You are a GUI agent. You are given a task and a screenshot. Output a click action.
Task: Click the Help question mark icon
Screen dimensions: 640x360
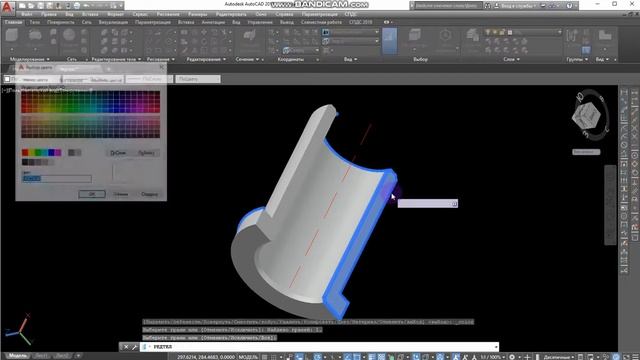click(569, 6)
